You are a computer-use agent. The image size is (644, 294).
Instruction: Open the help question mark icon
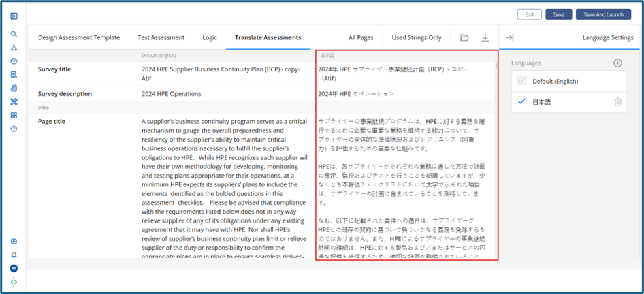coord(14,129)
